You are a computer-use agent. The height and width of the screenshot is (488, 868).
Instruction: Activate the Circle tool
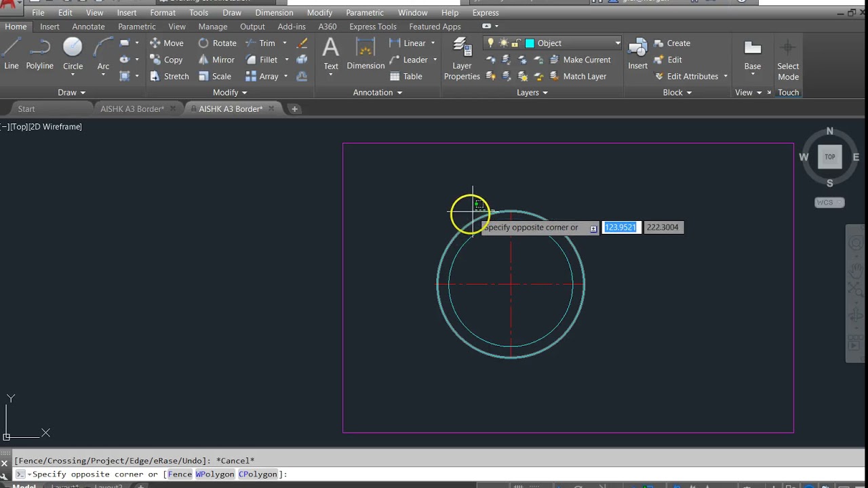73,53
